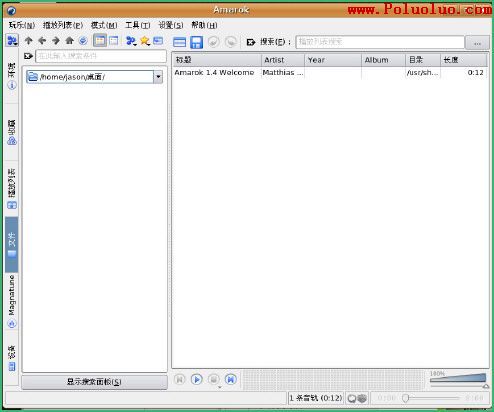494x412 pixels.
Task: Open the small arrow below the stop button
Action: [220, 387]
